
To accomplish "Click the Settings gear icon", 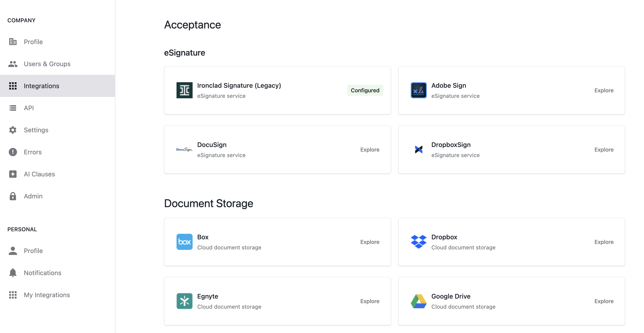I will pos(13,130).
